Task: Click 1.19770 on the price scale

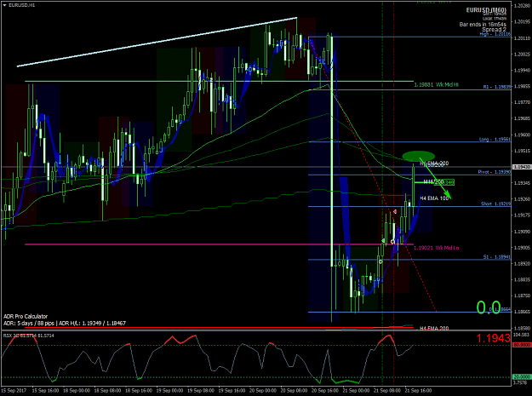Action: click(x=522, y=102)
